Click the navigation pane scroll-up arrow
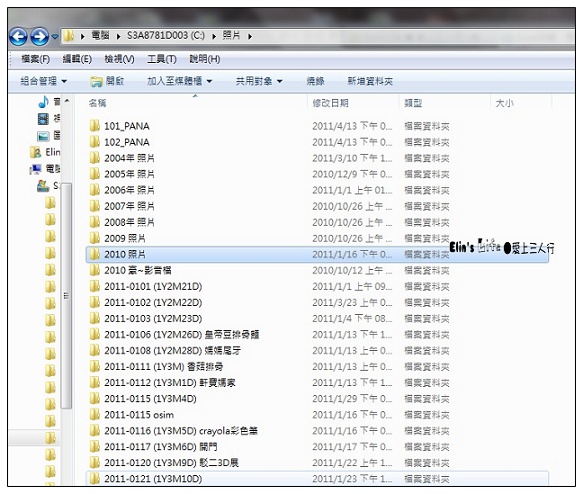583x494 pixels. click(x=67, y=101)
